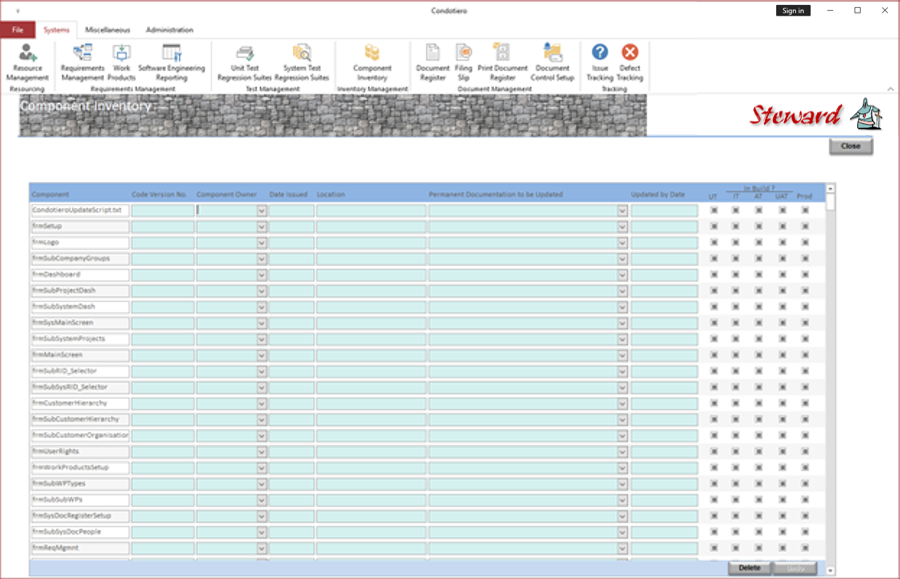
Task: Click Updated by Date field for frmMainScreen
Action: coord(664,355)
